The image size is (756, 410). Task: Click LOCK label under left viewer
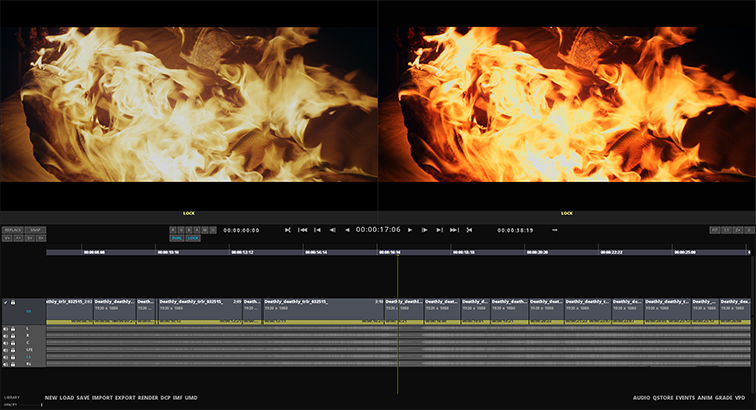coord(189,213)
